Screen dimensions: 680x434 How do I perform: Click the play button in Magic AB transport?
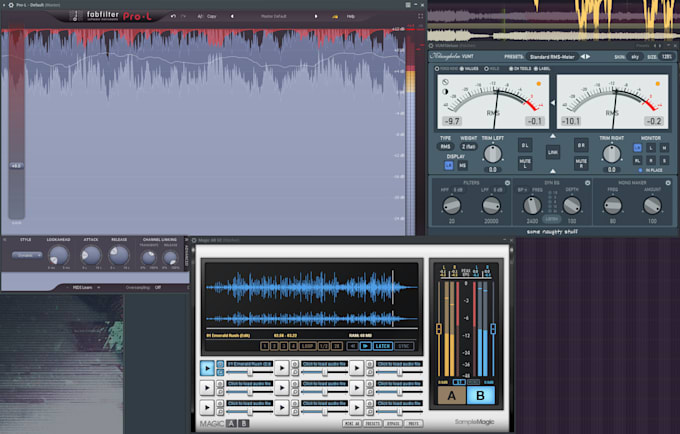coord(365,345)
